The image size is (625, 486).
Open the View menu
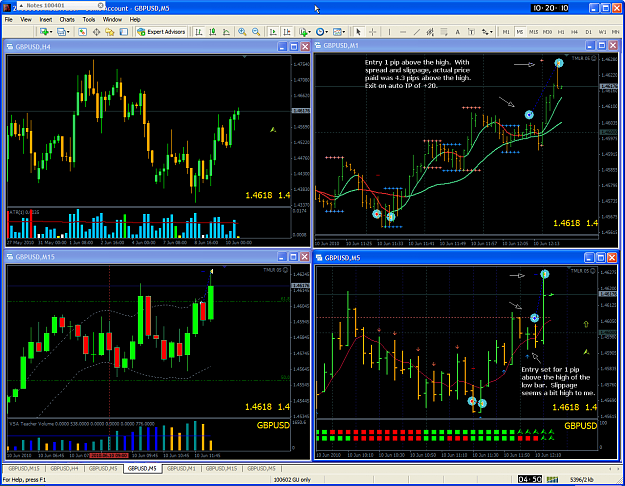(x=26, y=20)
